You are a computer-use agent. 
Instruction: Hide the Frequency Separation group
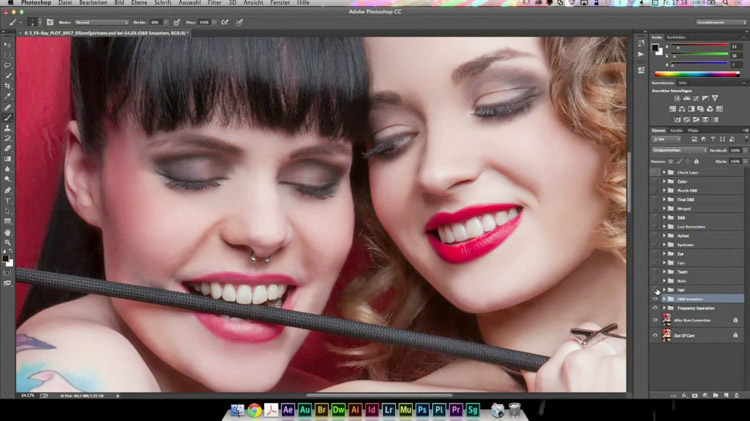(x=655, y=308)
